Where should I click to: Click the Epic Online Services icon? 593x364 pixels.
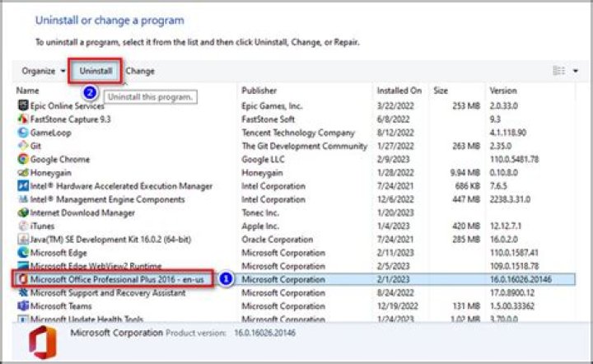[x=23, y=105]
